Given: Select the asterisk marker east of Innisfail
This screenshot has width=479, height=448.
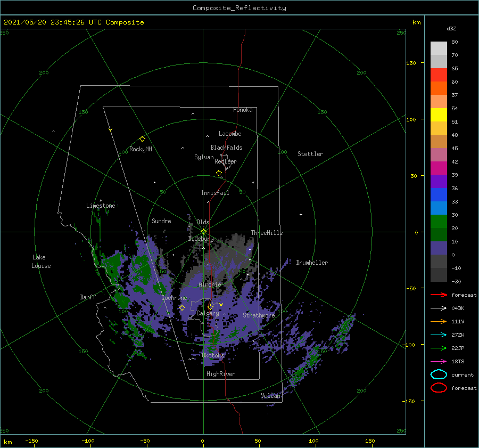Looking at the screenshot, I should coord(253,183).
